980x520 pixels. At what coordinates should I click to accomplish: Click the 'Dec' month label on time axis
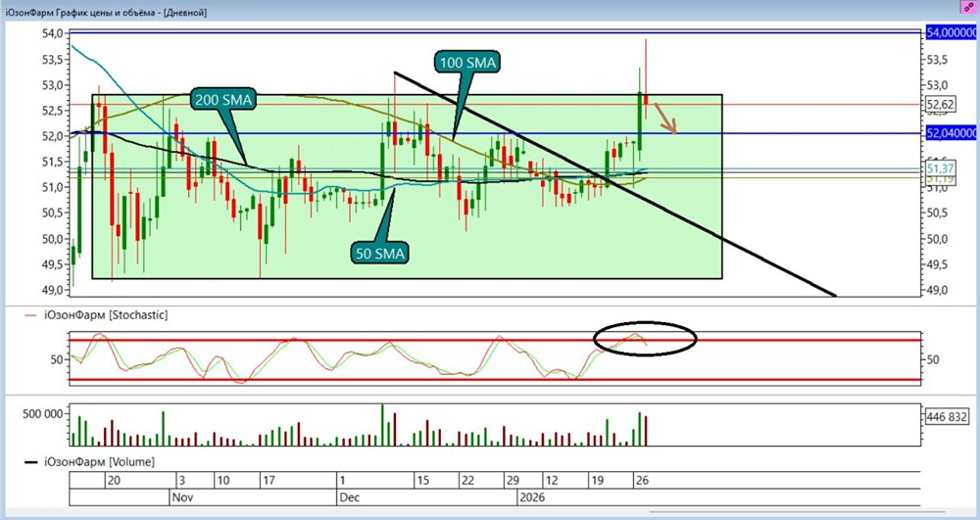tap(349, 497)
